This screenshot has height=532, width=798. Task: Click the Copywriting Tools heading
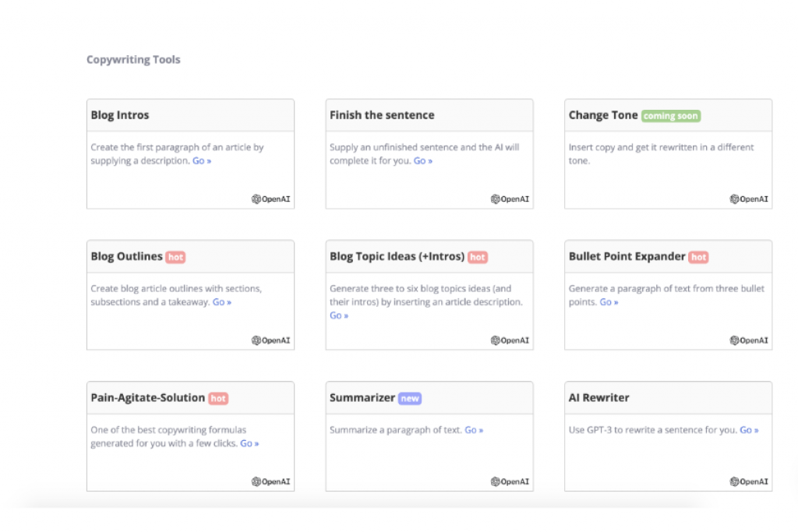pos(133,59)
